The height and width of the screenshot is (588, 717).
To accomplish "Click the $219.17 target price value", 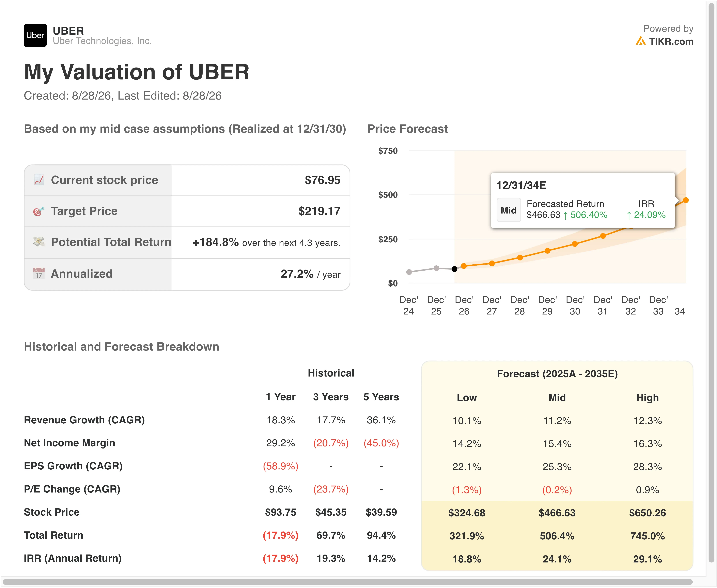I will [319, 211].
